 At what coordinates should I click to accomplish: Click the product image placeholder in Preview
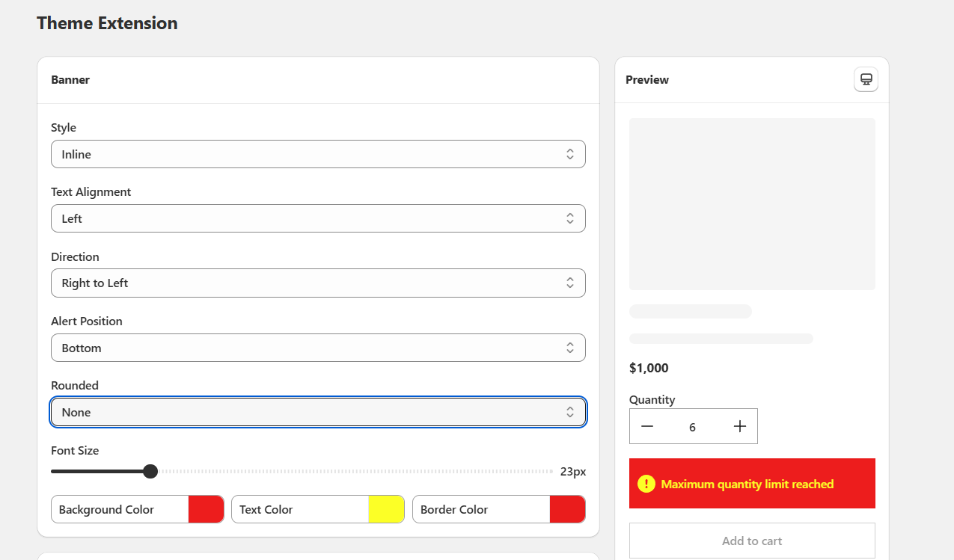751,203
